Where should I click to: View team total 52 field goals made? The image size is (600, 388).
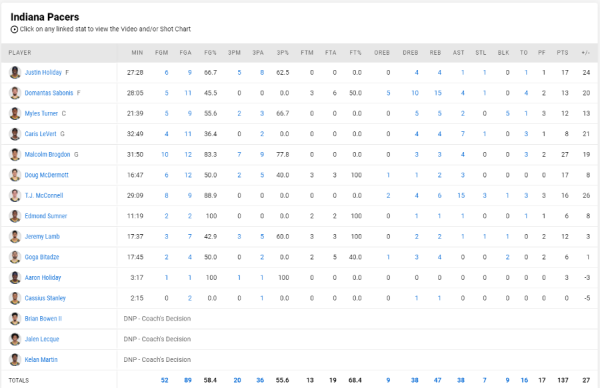[x=165, y=380]
